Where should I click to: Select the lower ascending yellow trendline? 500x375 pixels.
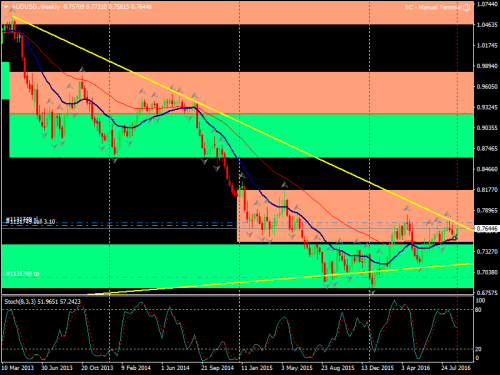[280, 279]
